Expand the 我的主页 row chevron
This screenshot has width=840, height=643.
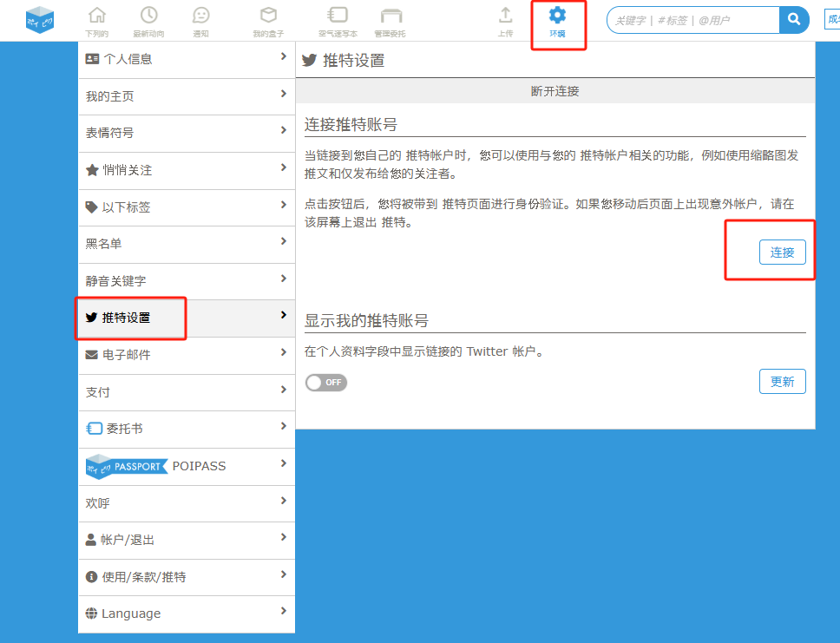284,94
